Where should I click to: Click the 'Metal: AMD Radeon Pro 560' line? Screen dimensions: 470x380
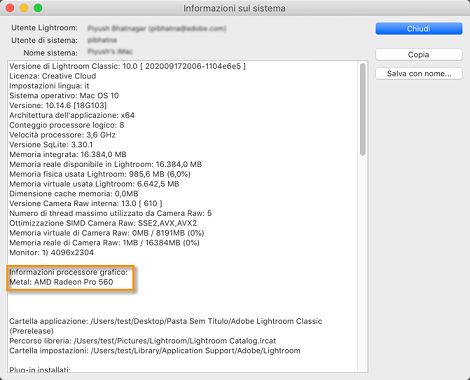[x=61, y=282]
